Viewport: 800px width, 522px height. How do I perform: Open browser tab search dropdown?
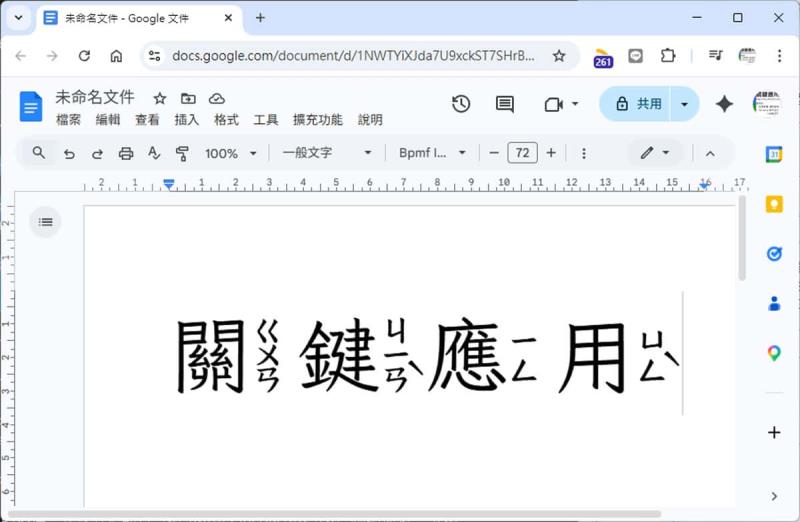pyautogui.click(x=18, y=18)
